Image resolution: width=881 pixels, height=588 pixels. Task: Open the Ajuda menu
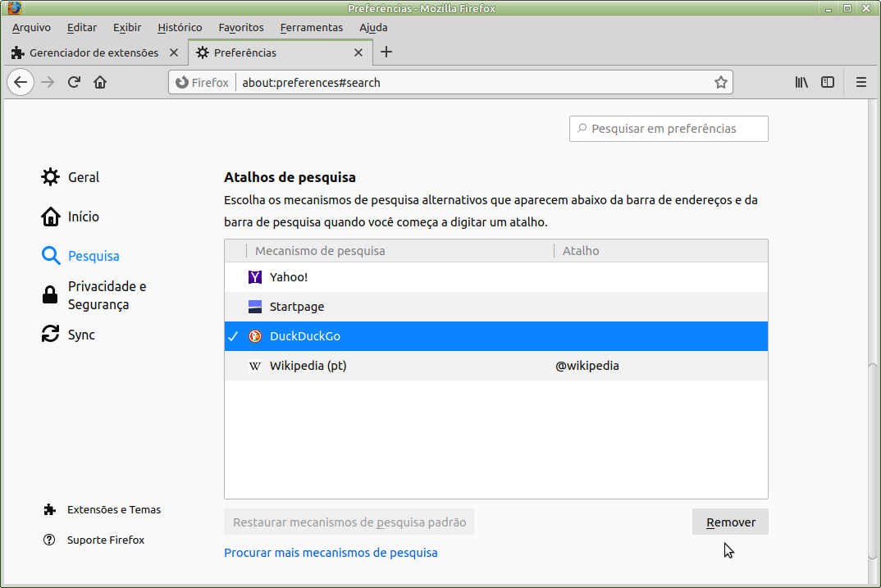[x=373, y=28]
